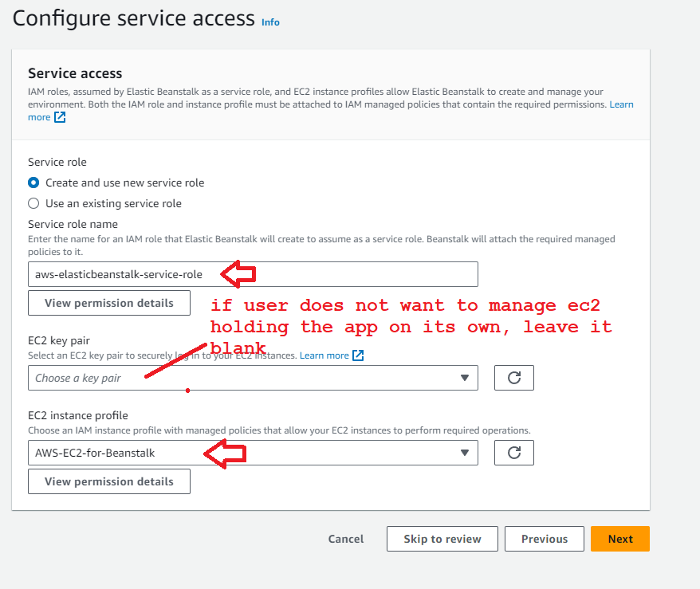Go back with the Previous button

point(545,539)
